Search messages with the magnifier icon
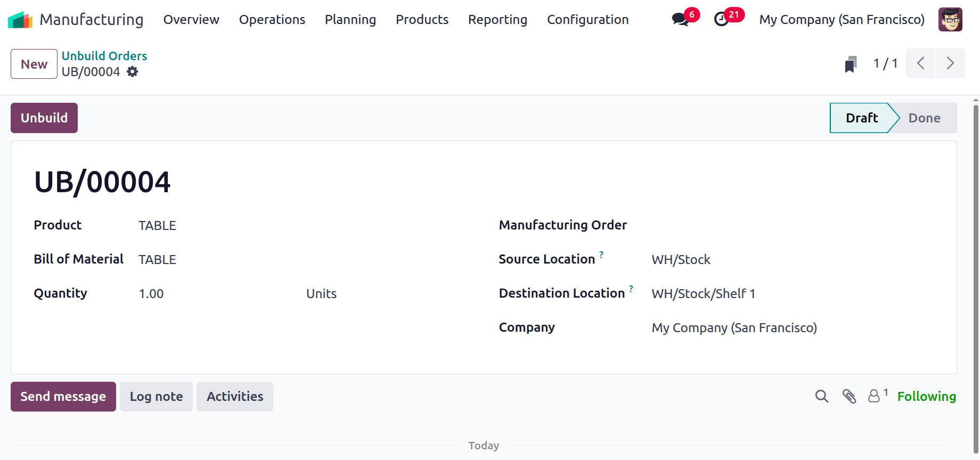 point(822,396)
